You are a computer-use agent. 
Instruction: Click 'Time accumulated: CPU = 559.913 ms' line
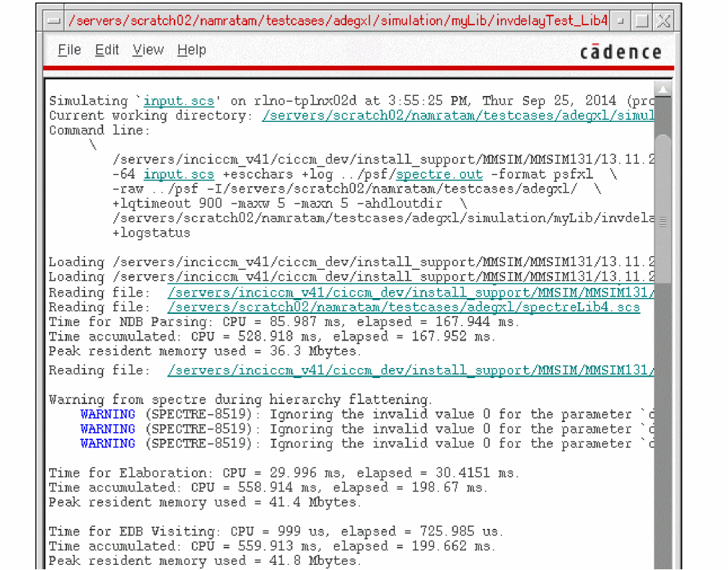coord(272,546)
